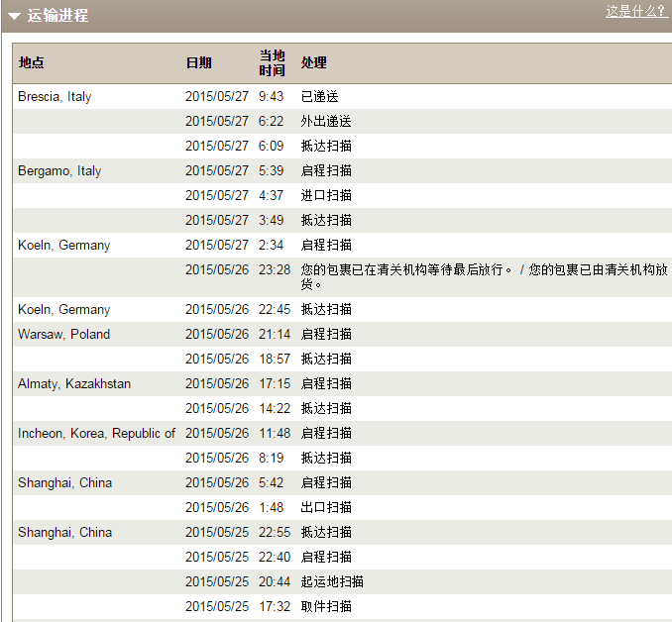Open the 这是什么? help link

coord(634,11)
